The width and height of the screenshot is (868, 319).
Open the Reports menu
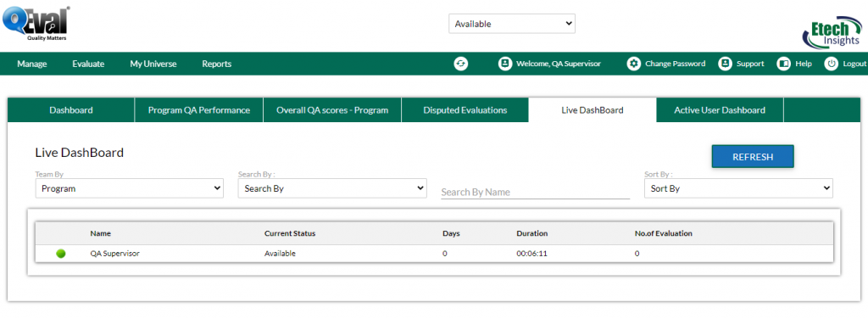216,64
